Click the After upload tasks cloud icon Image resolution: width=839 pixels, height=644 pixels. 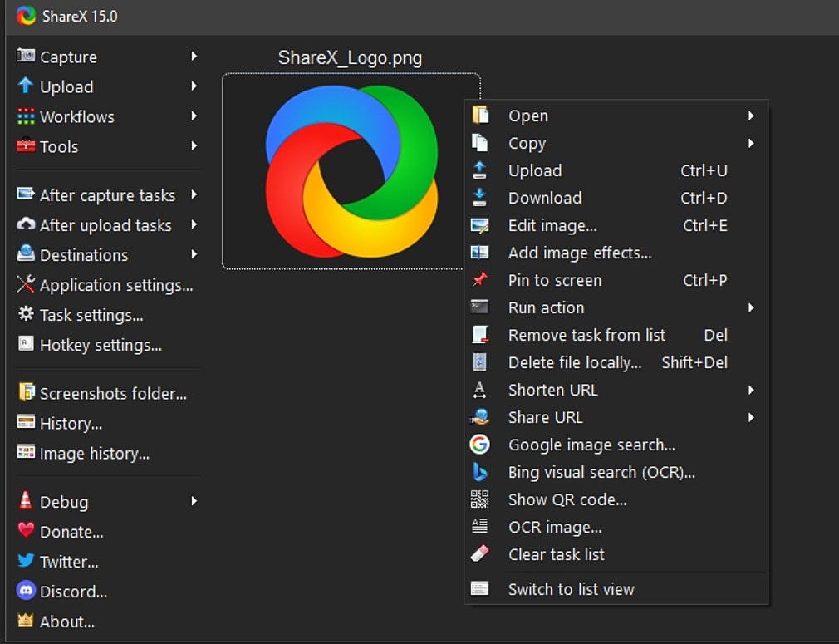(x=26, y=224)
